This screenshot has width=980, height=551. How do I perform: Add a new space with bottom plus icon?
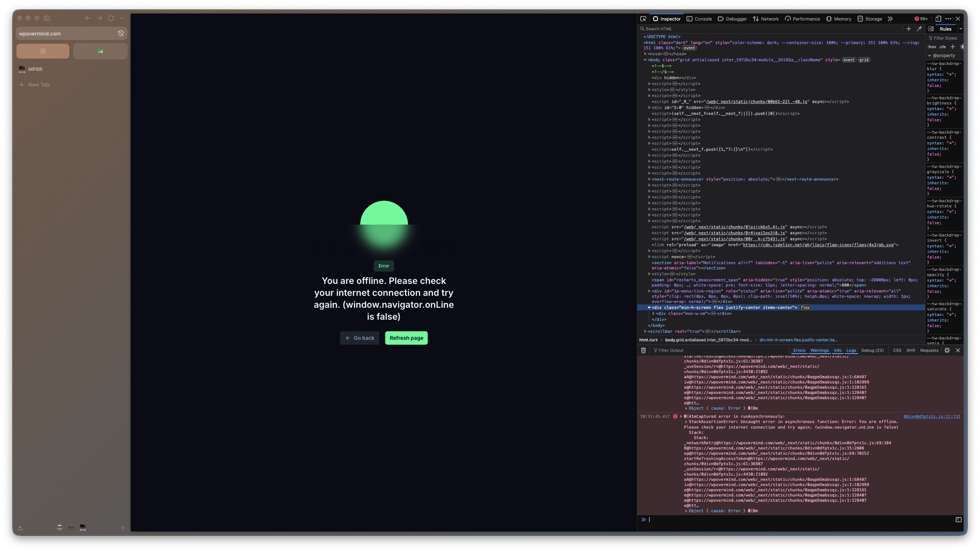(x=123, y=528)
